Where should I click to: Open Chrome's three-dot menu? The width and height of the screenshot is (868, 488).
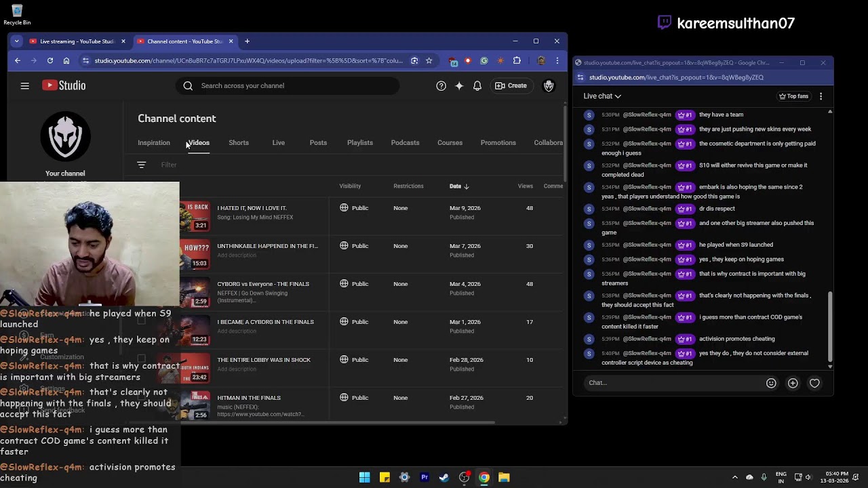(x=557, y=60)
